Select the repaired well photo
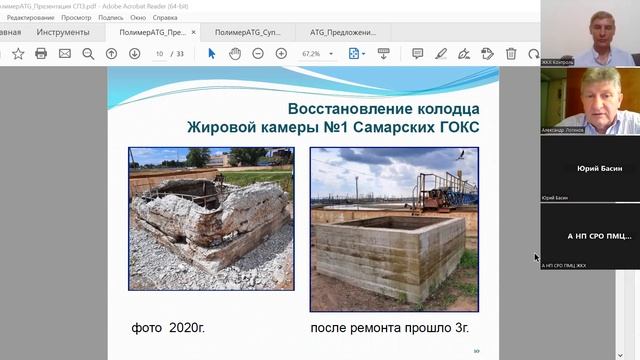Viewport: 640px width, 360px height. tap(394, 229)
